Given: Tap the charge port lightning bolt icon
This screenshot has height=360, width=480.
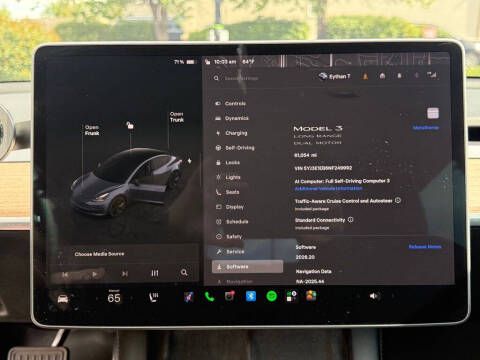Looking at the screenshot, I should coord(189,161).
